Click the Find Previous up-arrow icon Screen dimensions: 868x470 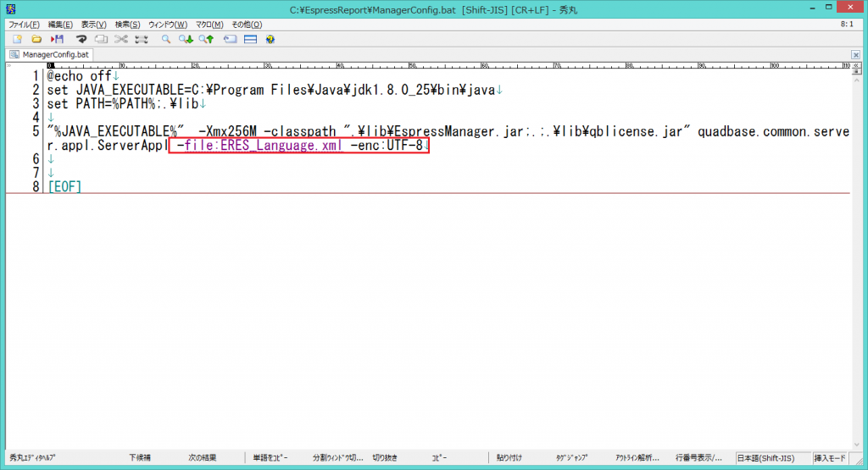[207, 39]
